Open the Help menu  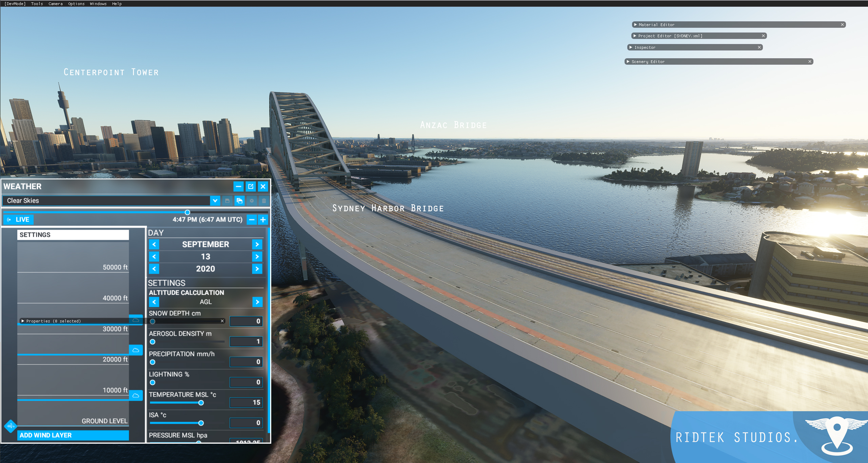pos(117,4)
